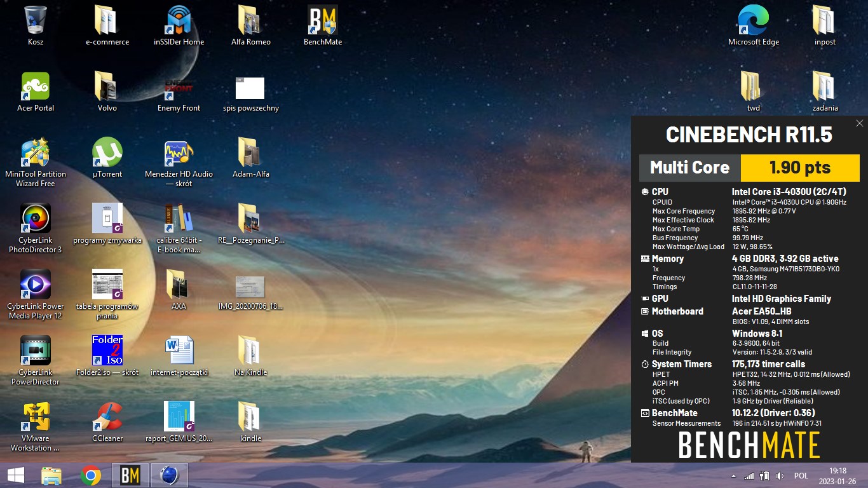The height and width of the screenshot is (488, 868).
Task: Open File Explorer from taskbar
Action: tap(51, 475)
